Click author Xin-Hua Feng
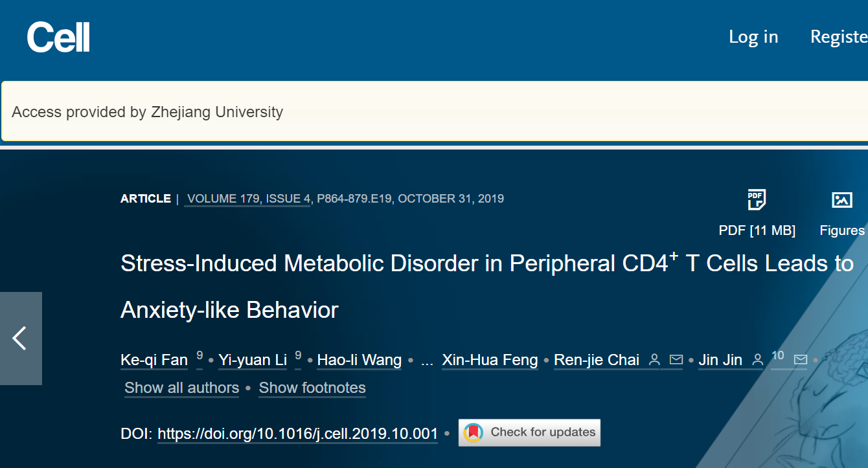The image size is (868, 468). pos(490,360)
